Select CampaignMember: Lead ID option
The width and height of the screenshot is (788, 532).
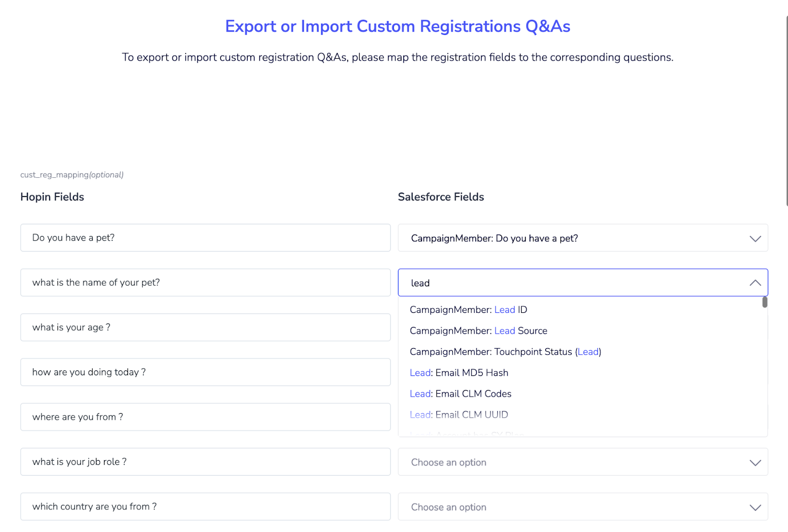[x=468, y=310]
